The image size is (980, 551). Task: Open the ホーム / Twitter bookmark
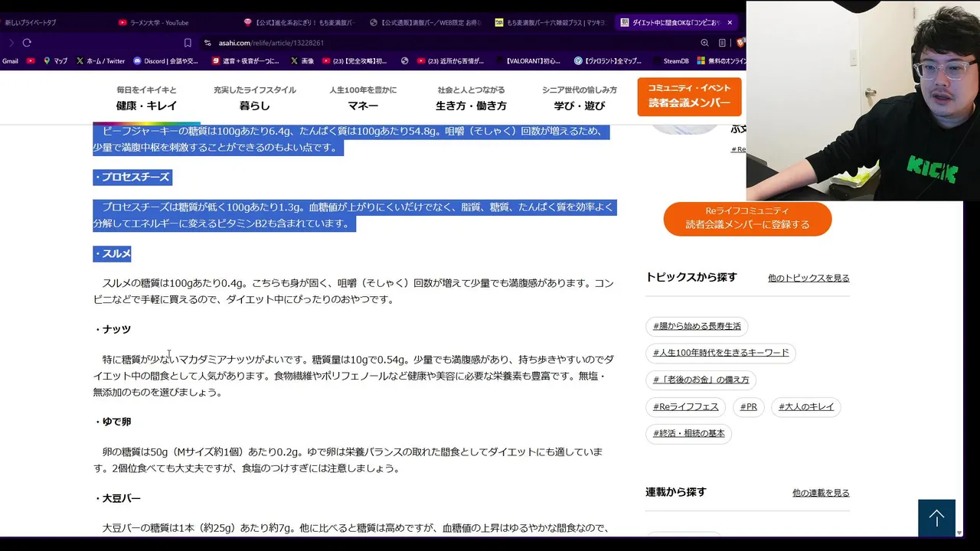tap(100, 61)
